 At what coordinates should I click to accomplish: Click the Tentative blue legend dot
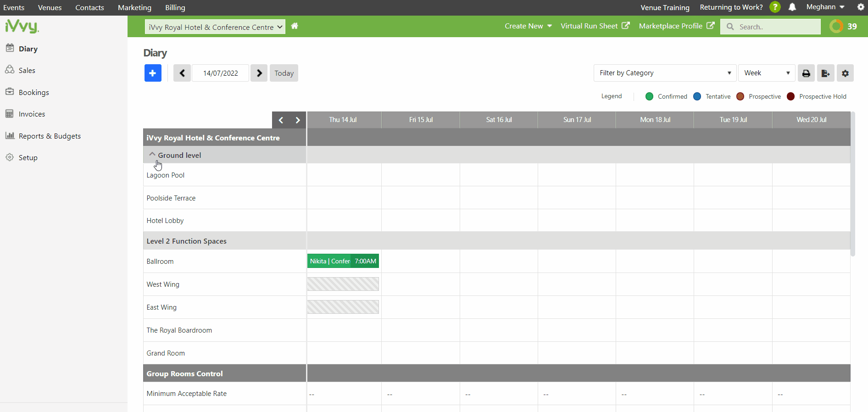click(697, 96)
